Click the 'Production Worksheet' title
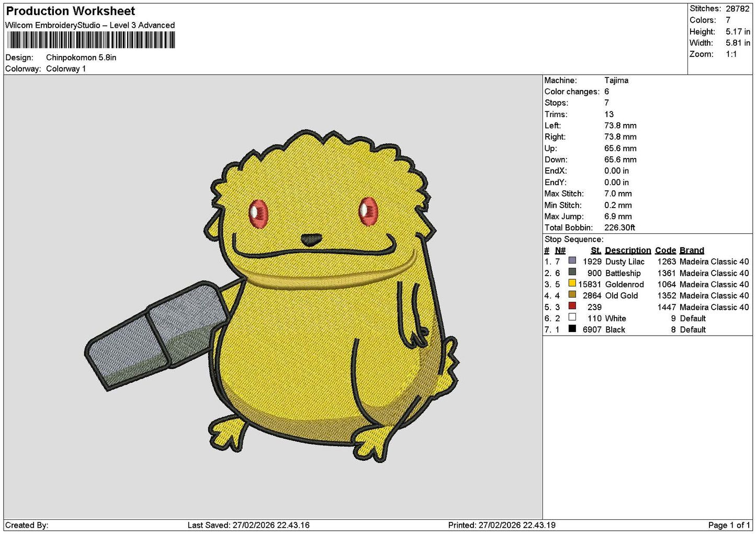This screenshot has height=534, width=756. [70, 11]
